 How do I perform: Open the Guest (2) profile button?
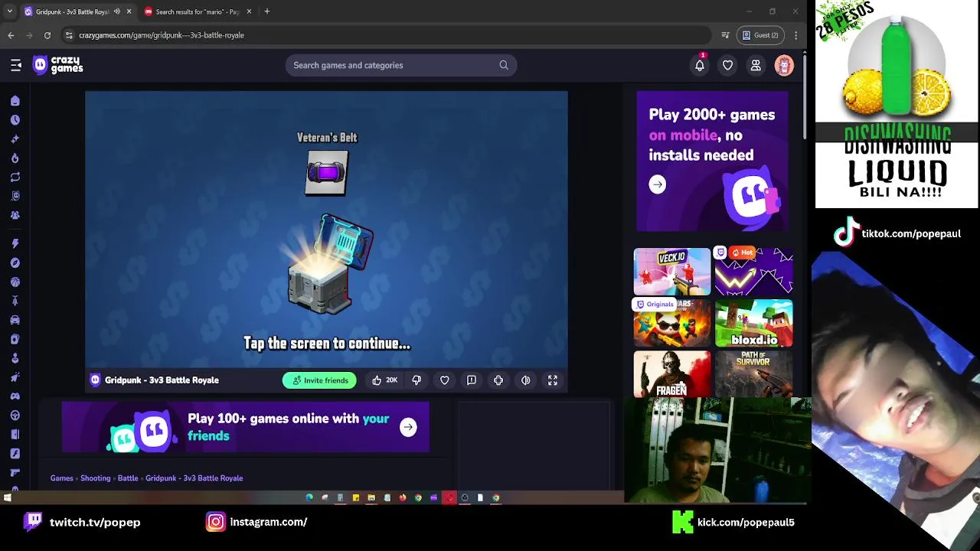[760, 35]
